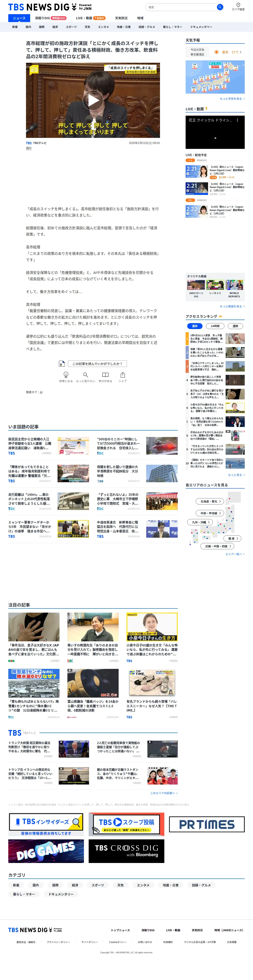Screen dimensions: 253x980
Task: Open ドキュメンタリー in the sub-navigation bar
Action: 201,27
